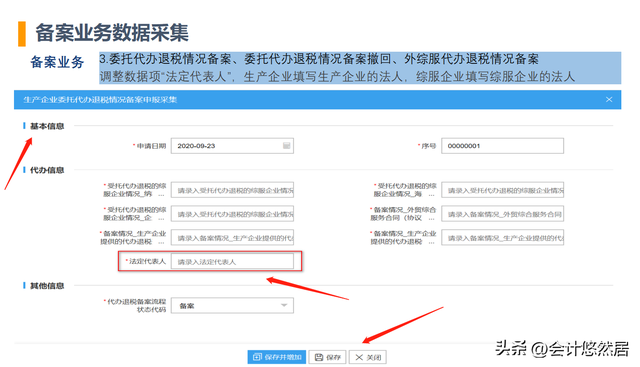This screenshot has height=367, width=640.
Task: Click the 保存 button
Action: tap(327, 357)
